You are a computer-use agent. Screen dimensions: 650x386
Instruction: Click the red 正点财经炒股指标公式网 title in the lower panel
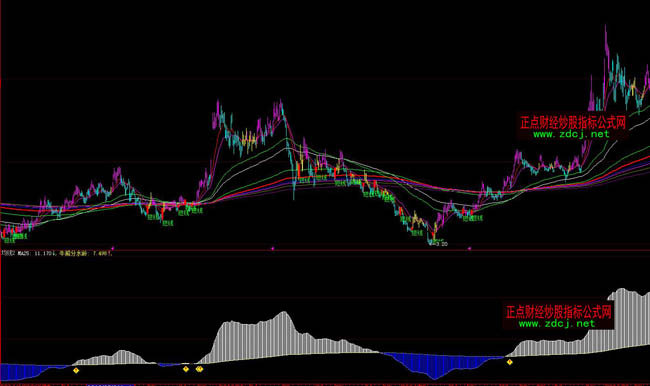tap(558, 312)
